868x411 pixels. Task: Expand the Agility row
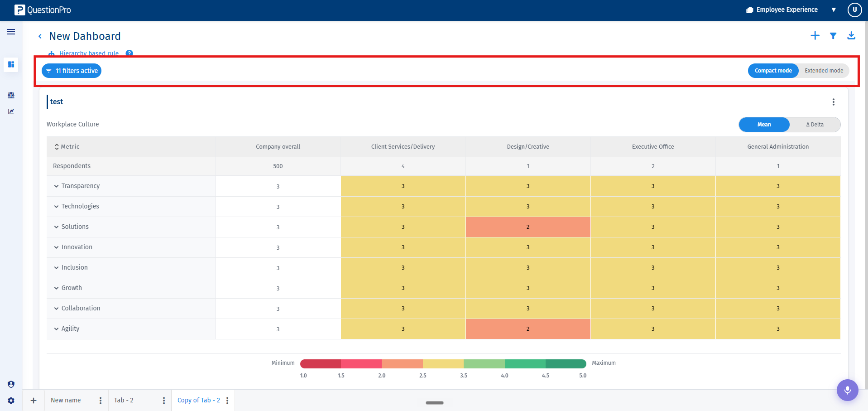(x=57, y=329)
